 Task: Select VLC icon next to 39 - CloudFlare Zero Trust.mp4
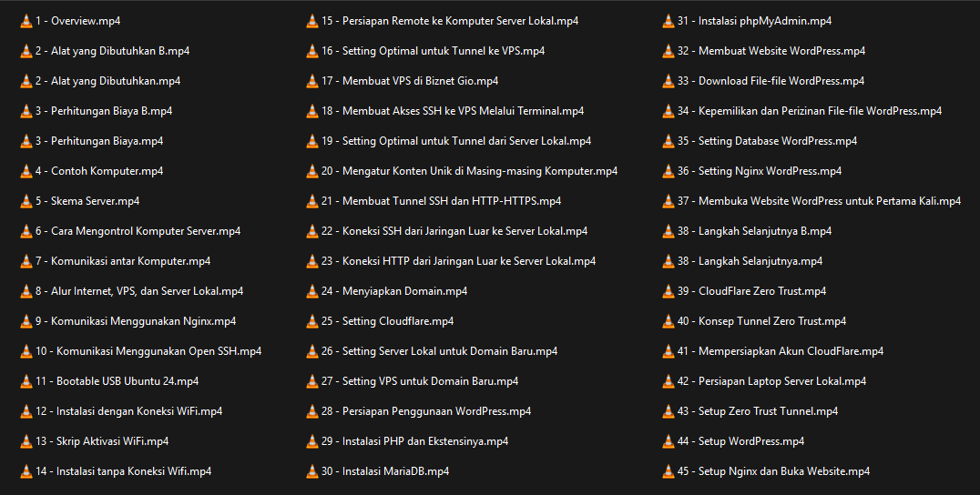668,291
